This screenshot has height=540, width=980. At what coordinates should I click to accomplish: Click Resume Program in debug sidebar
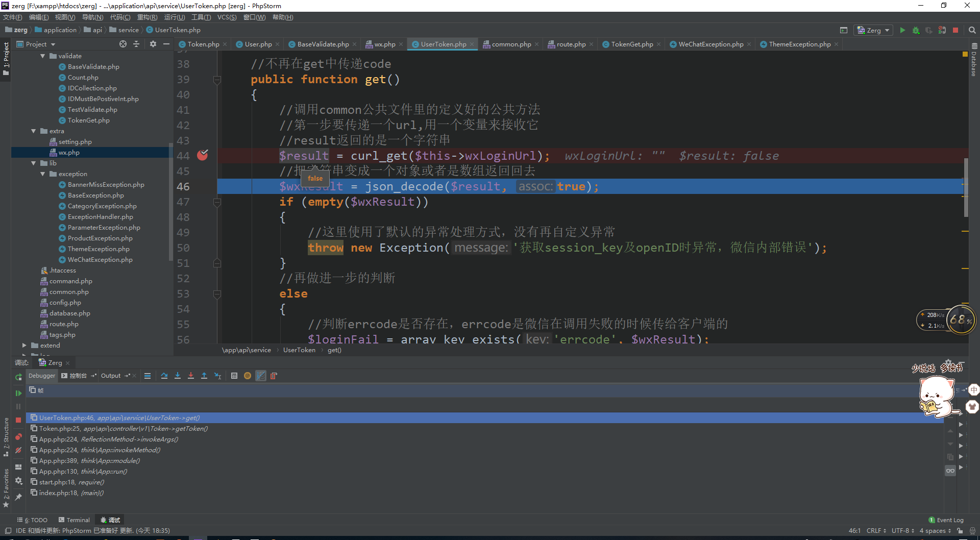[x=18, y=393]
